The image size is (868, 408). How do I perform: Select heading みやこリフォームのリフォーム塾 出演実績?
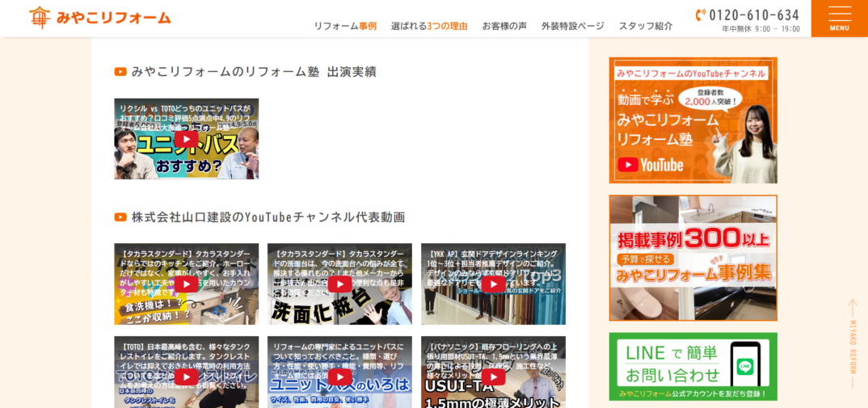click(254, 71)
